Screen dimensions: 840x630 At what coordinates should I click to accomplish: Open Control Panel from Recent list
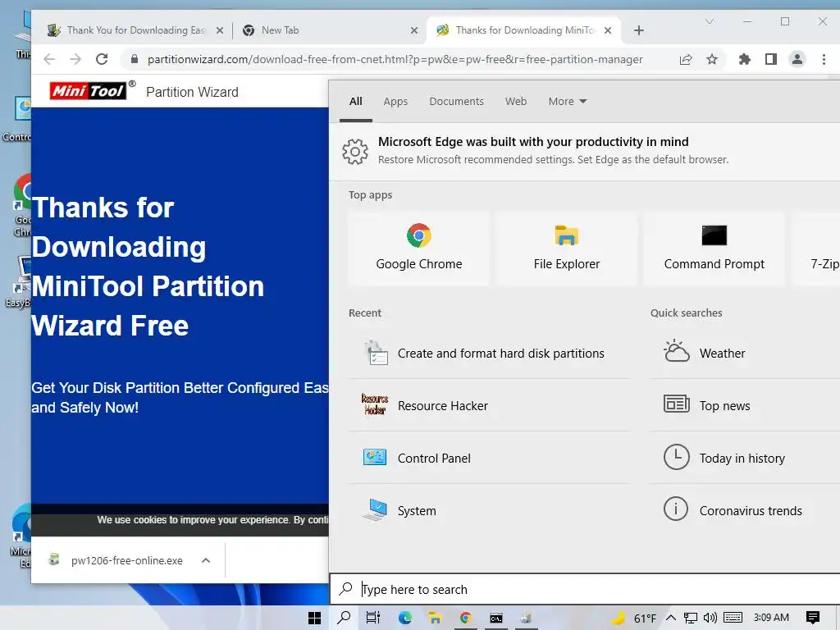click(x=490, y=458)
